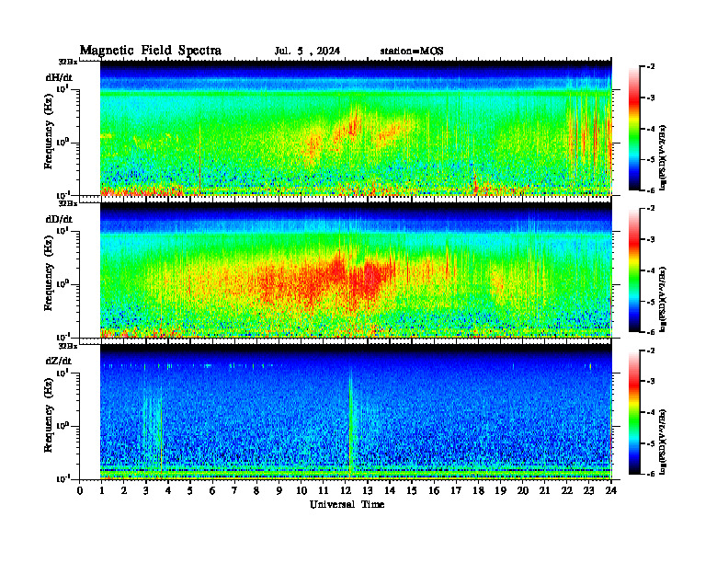Click the -2 tick on dH/dt color scale
This screenshot has height=563, width=728.
click(x=651, y=67)
